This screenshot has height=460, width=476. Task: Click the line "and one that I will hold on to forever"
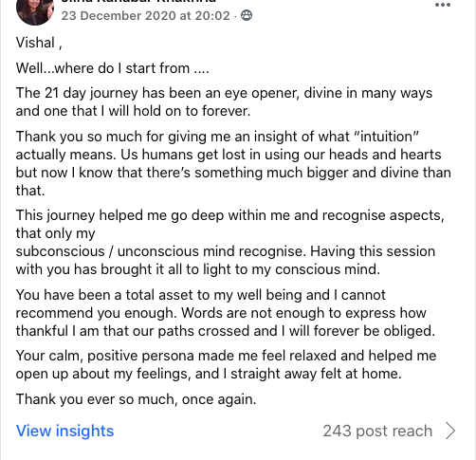point(133,111)
